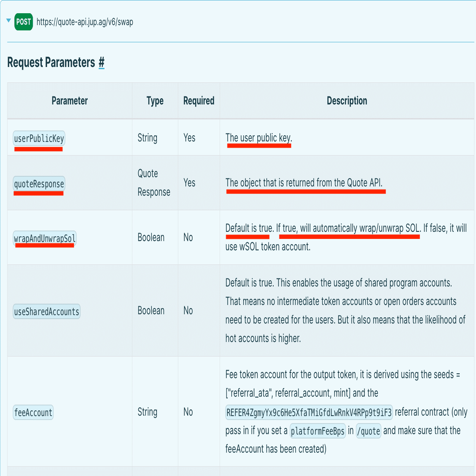
Task: Click the Description column header
Action: click(347, 101)
